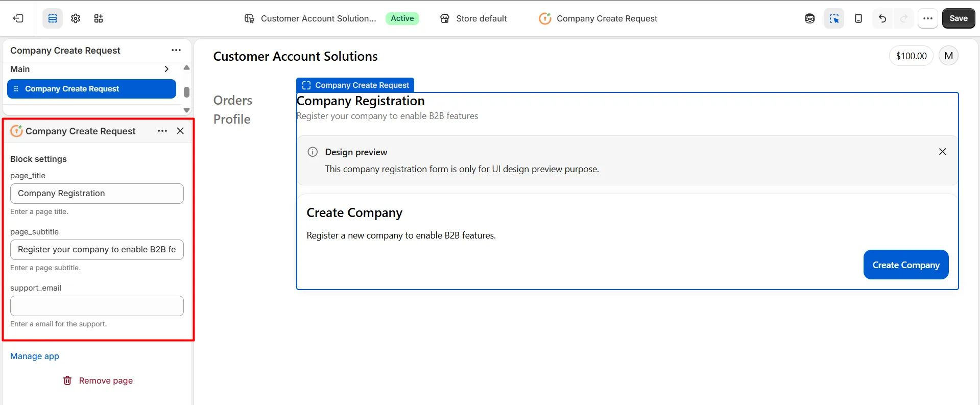Close the Company Create Request settings panel
980x405 pixels.
click(x=180, y=131)
